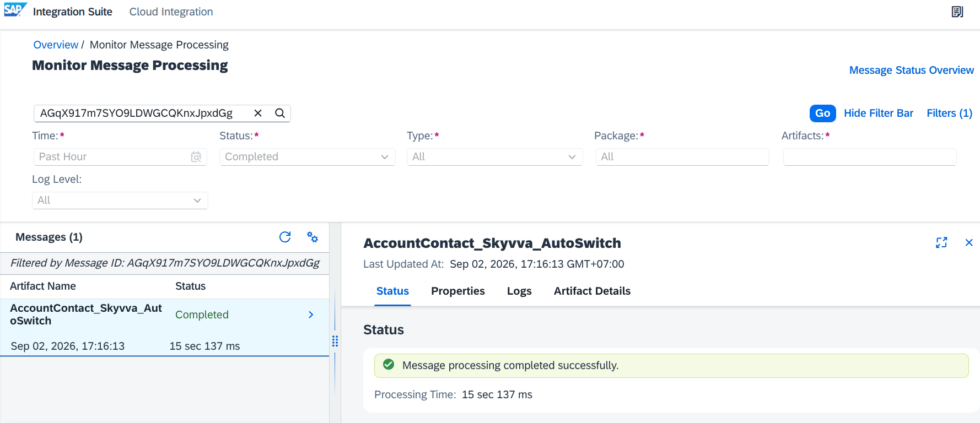Click the Completed status in the message row
The height and width of the screenshot is (423, 980).
[202, 314]
